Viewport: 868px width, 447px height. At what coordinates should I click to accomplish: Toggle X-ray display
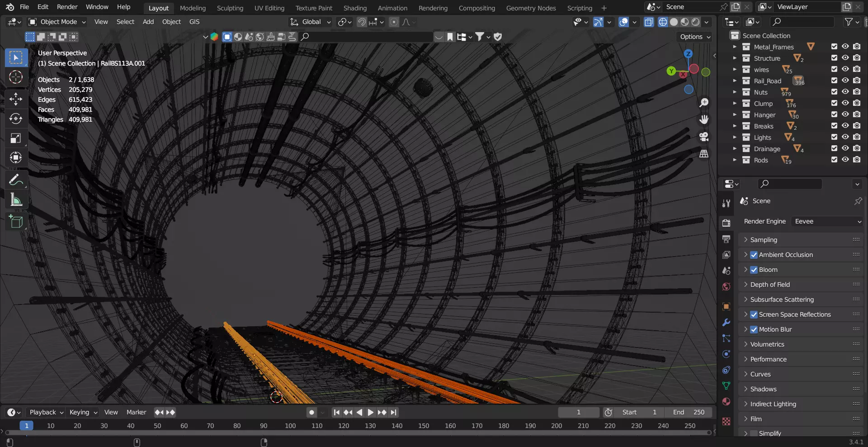649,22
